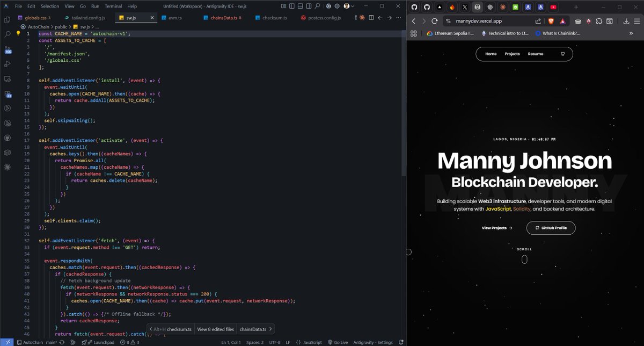
Task: Click the GitHub icon in the site navbar
Action: (x=562, y=54)
